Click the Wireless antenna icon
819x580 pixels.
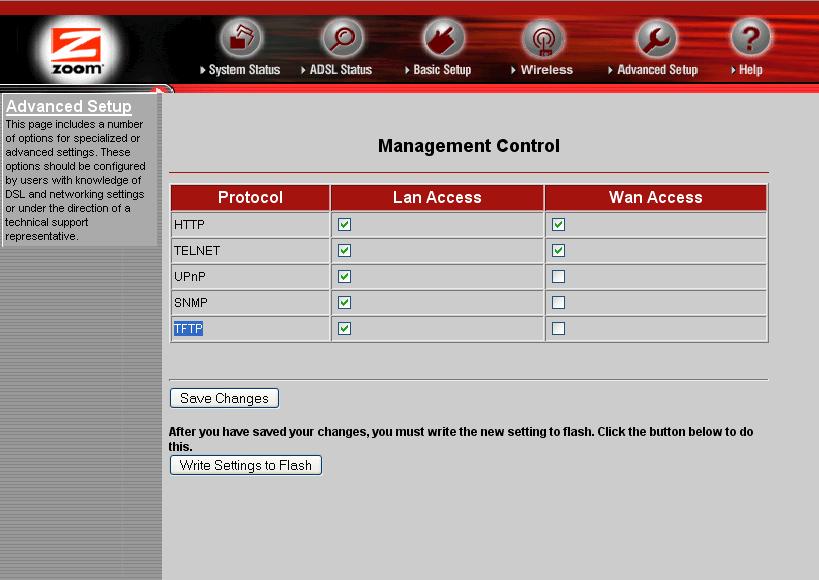tap(544, 39)
